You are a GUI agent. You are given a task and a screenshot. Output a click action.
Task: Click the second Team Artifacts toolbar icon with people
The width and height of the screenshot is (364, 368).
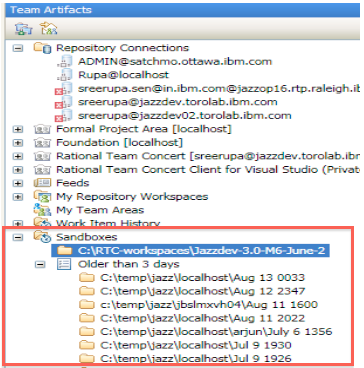click(x=48, y=29)
